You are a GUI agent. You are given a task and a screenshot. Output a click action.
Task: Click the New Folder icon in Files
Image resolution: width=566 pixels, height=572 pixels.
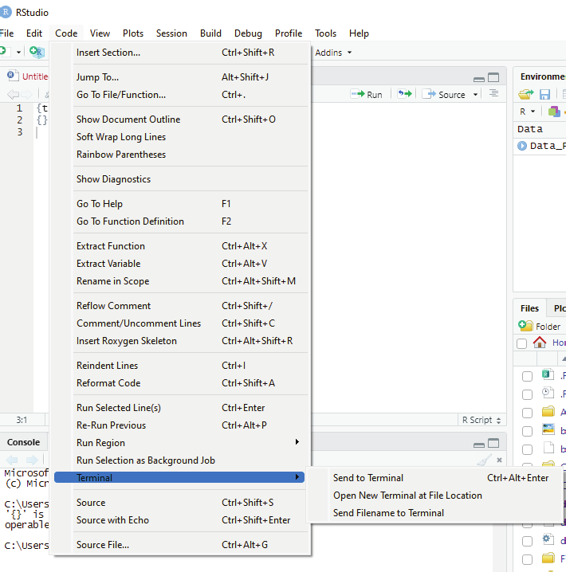tap(525, 326)
